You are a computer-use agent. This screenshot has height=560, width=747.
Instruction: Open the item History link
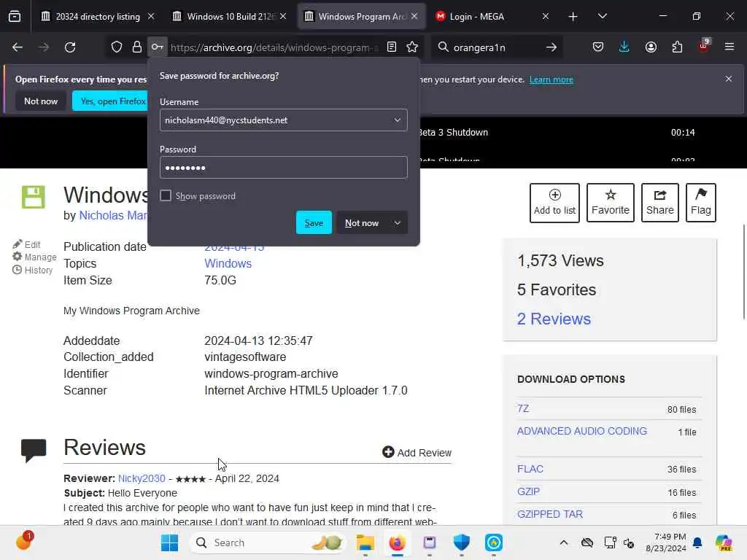point(32,270)
